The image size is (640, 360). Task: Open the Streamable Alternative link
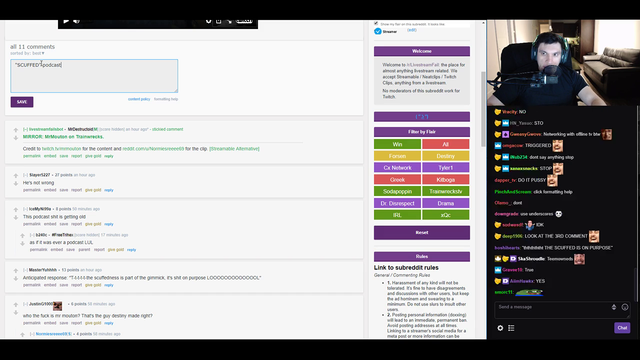click(x=234, y=149)
